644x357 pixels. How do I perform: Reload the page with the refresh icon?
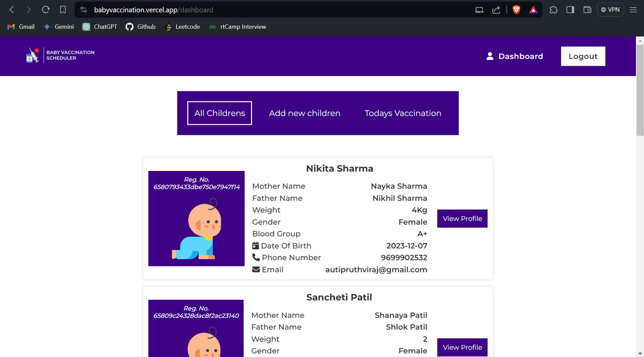pos(46,10)
